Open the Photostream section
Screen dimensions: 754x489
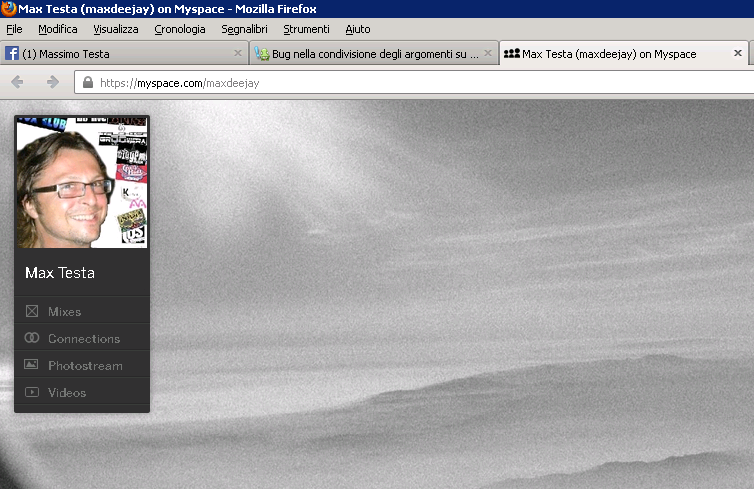pos(82,365)
